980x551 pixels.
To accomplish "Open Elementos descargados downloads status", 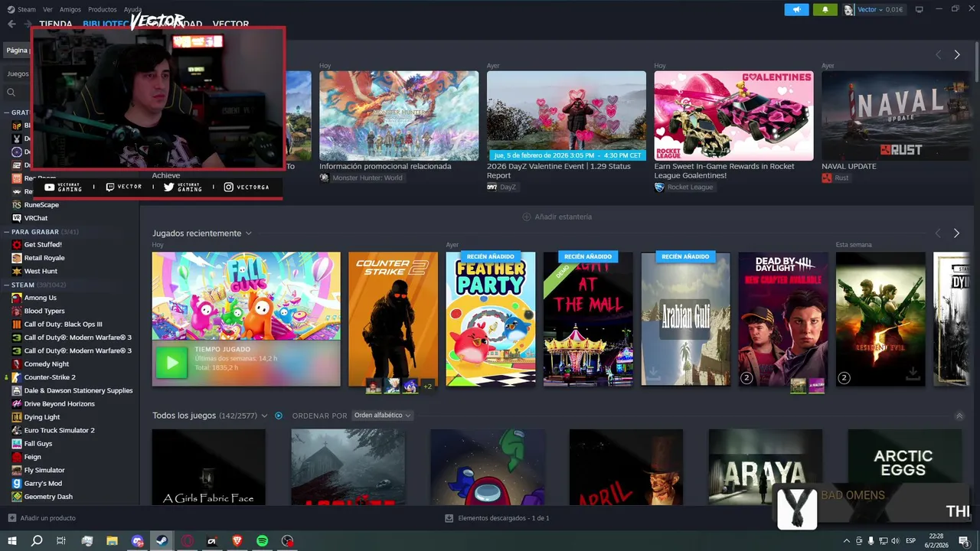I will [498, 518].
